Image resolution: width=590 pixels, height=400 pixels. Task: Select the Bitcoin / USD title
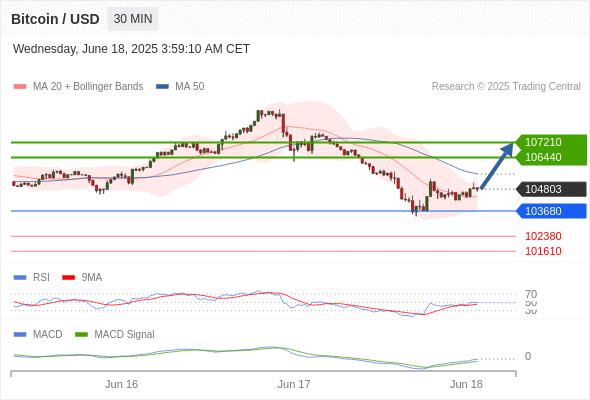click(x=55, y=19)
